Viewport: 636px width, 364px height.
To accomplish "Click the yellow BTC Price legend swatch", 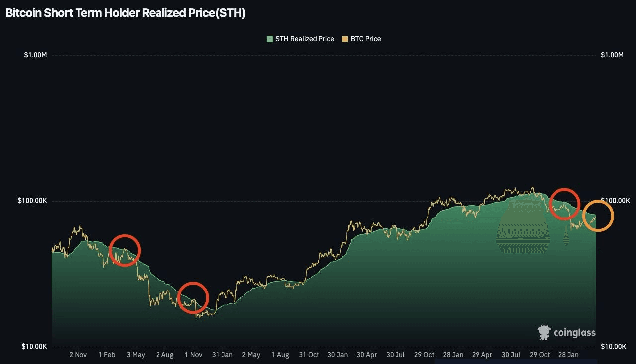I will coord(345,39).
